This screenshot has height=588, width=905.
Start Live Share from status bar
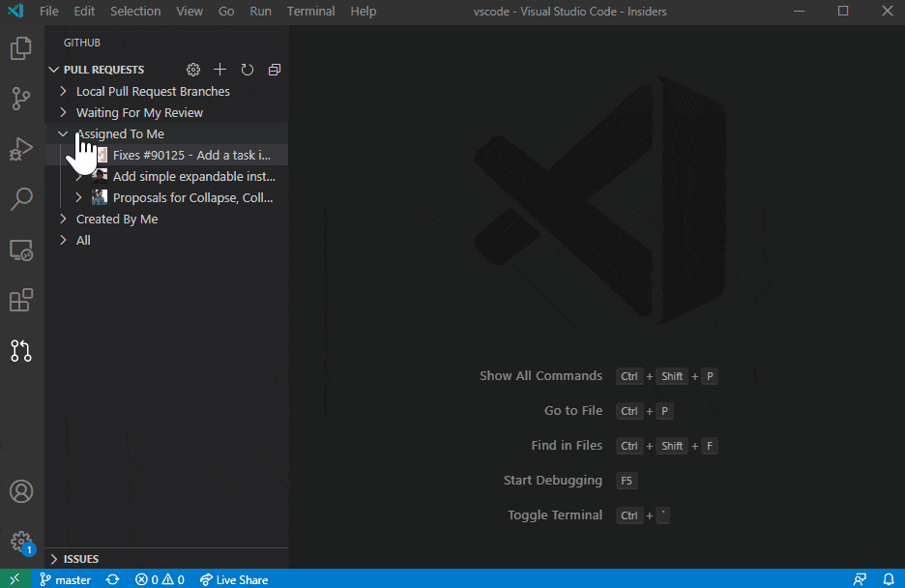click(x=234, y=579)
